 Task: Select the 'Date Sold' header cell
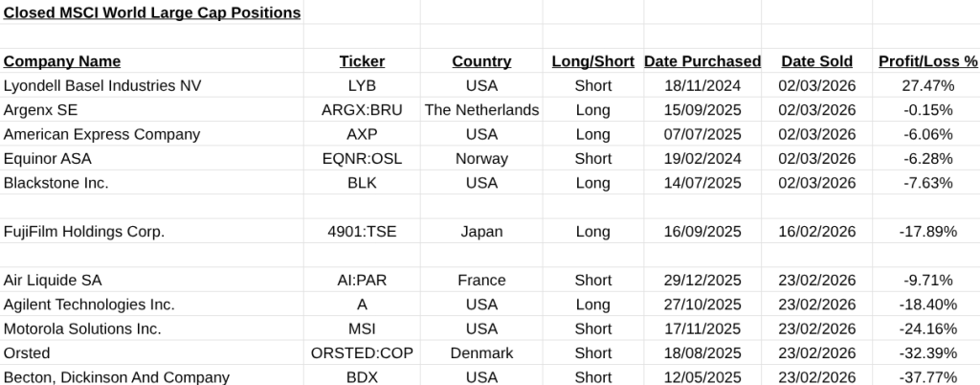[x=816, y=61]
